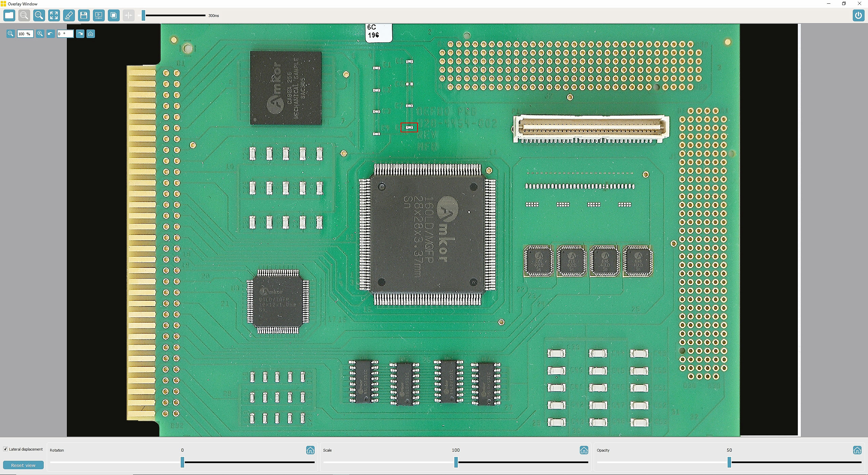
Task: Click the Rotation slider handle
Action: (182, 462)
